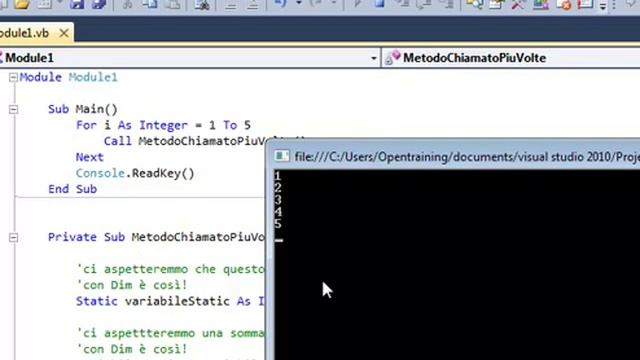Image resolution: width=640 pixels, height=360 pixels.
Task: Click the console window system icon
Action: coord(282,156)
